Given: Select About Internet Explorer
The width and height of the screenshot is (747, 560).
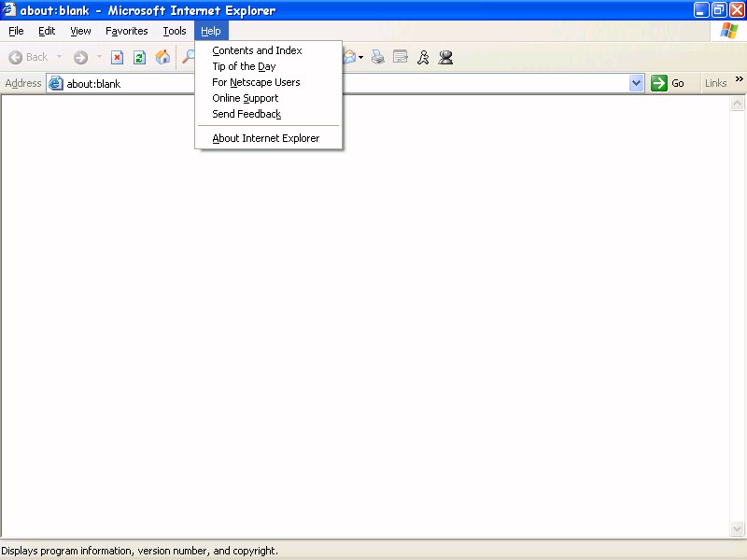Looking at the screenshot, I should tap(268, 138).
